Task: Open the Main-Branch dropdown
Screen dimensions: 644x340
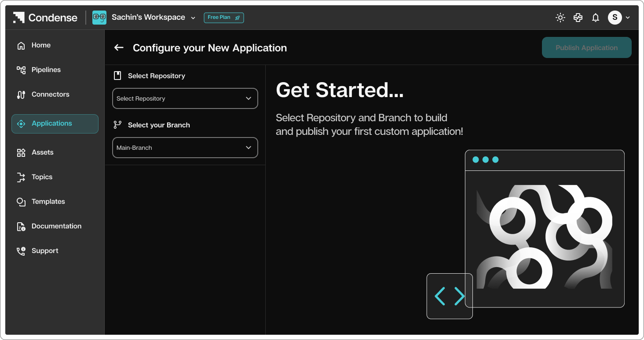Action: [185, 148]
